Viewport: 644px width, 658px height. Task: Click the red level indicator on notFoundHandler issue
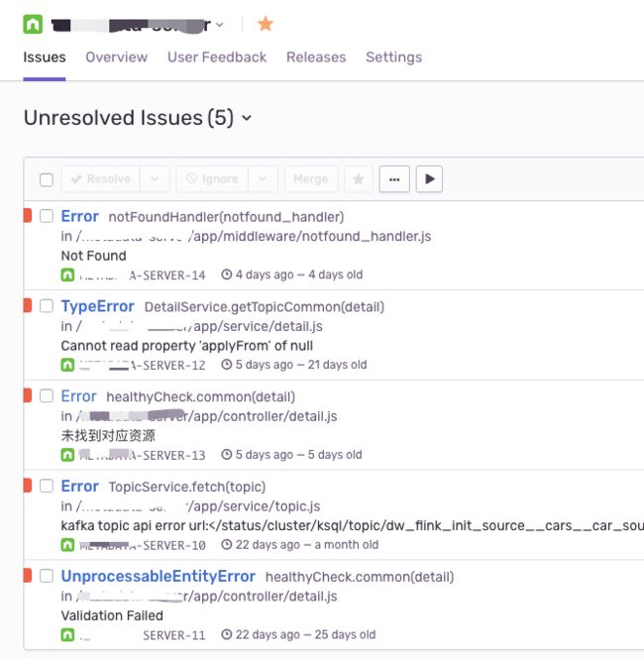click(x=28, y=216)
